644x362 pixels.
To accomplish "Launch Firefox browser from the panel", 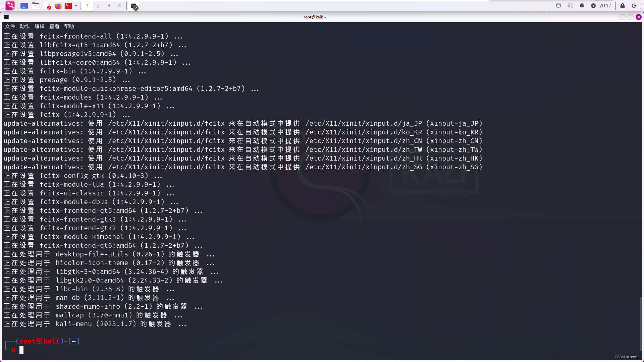I will pos(58,6).
